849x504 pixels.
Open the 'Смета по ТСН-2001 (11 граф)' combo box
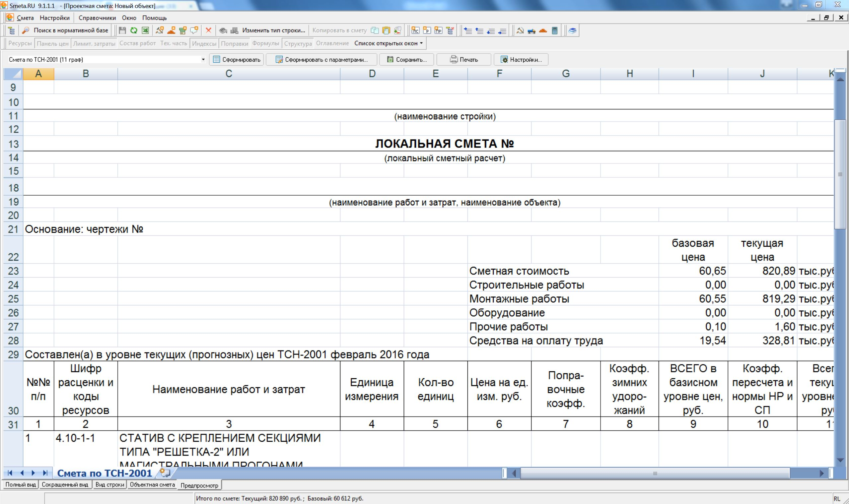coord(107,60)
